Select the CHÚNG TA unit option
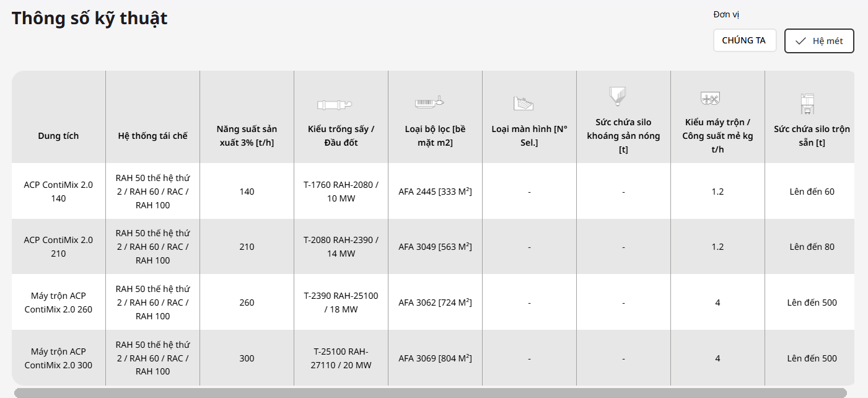 pos(744,40)
